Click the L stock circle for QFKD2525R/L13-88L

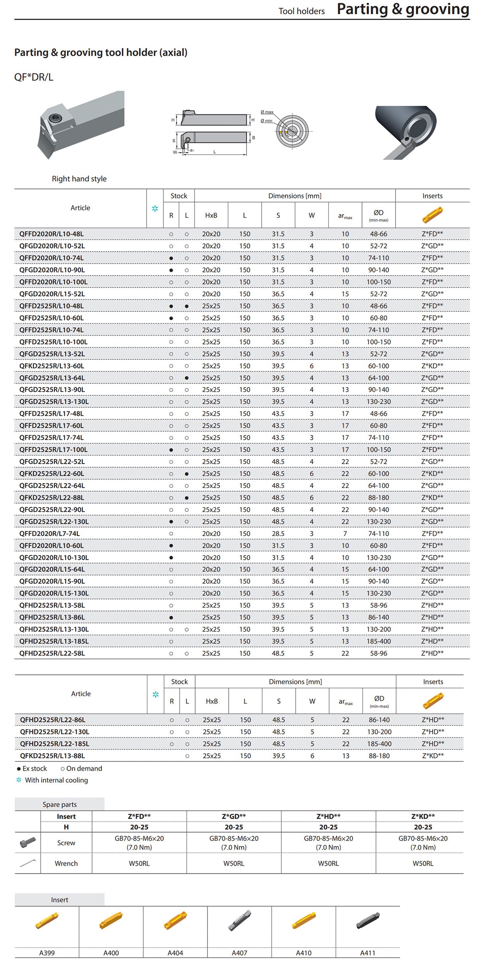187,756
